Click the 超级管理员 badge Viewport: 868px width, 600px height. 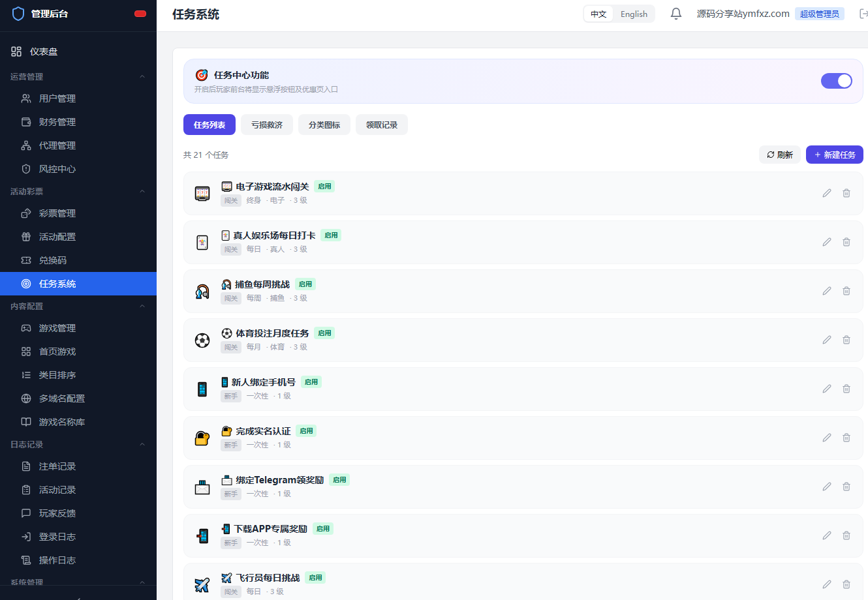820,14
